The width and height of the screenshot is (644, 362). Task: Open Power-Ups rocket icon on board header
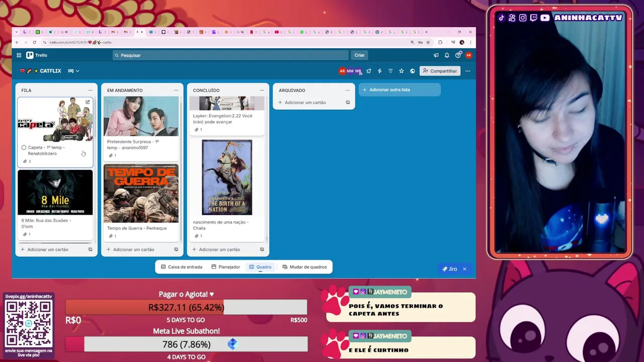(369, 71)
